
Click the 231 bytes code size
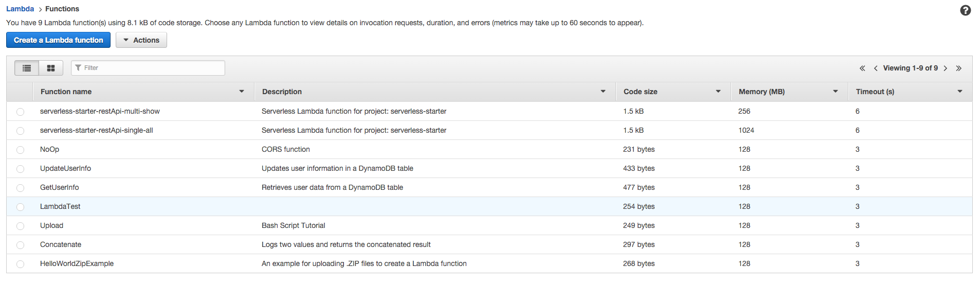639,149
